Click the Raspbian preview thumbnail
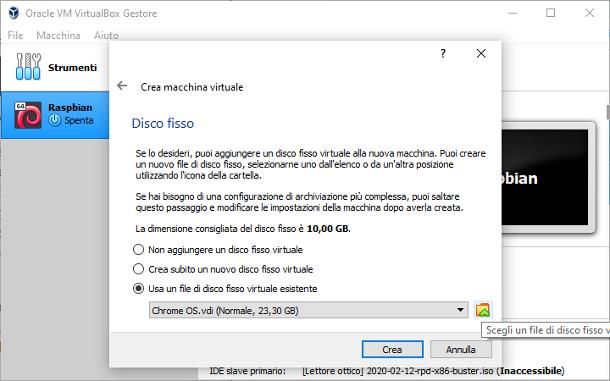The height and width of the screenshot is (381, 610). coord(549,177)
